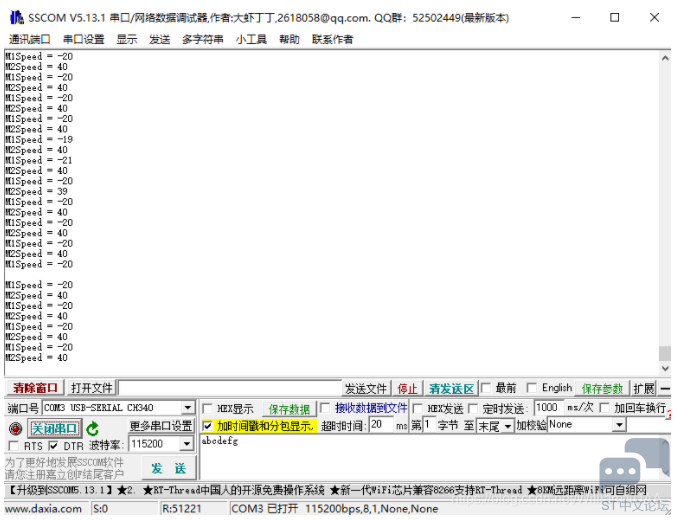Viewport: 678px width, 521px height.
Task: Toggle the HEX发送 checkbox
Action: click(418, 408)
